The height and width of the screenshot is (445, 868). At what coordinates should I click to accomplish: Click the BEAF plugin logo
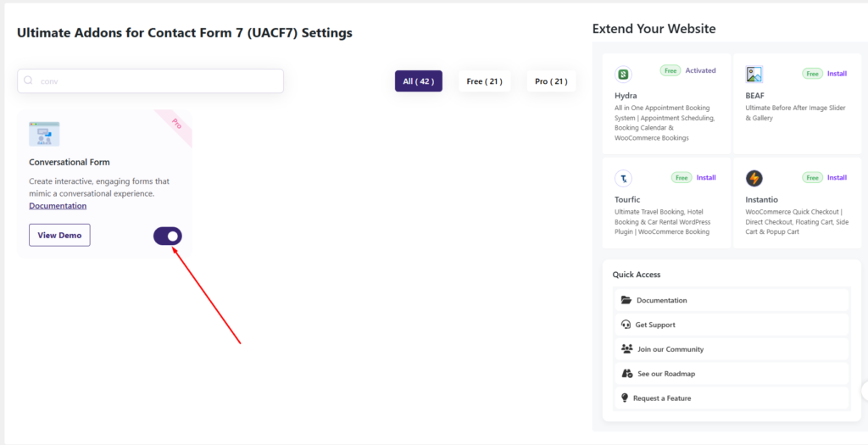[754, 75]
